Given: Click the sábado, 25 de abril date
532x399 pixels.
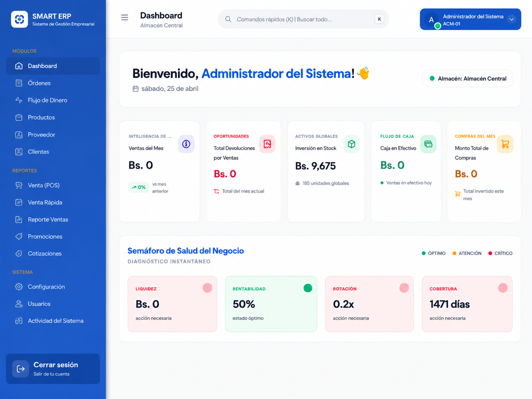Looking at the screenshot, I should point(170,89).
